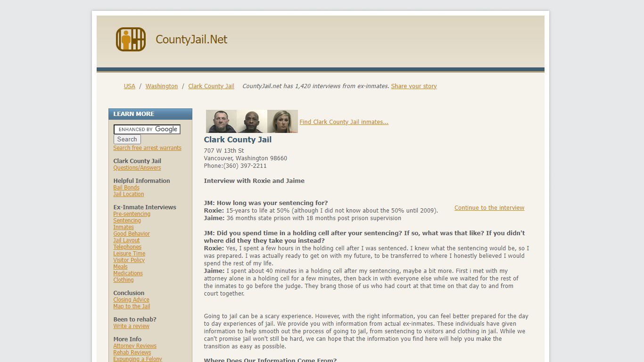The height and width of the screenshot is (362, 644).
Task: Open the Washington breadcrumb link
Action: click(162, 86)
